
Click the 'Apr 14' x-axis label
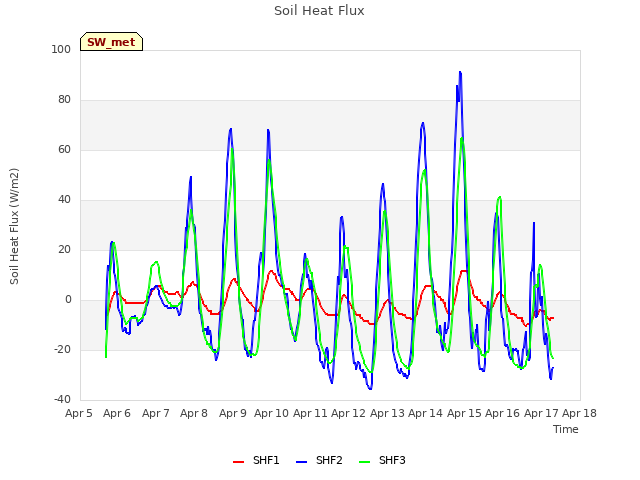pyautogui.click(x=425, y=413)
